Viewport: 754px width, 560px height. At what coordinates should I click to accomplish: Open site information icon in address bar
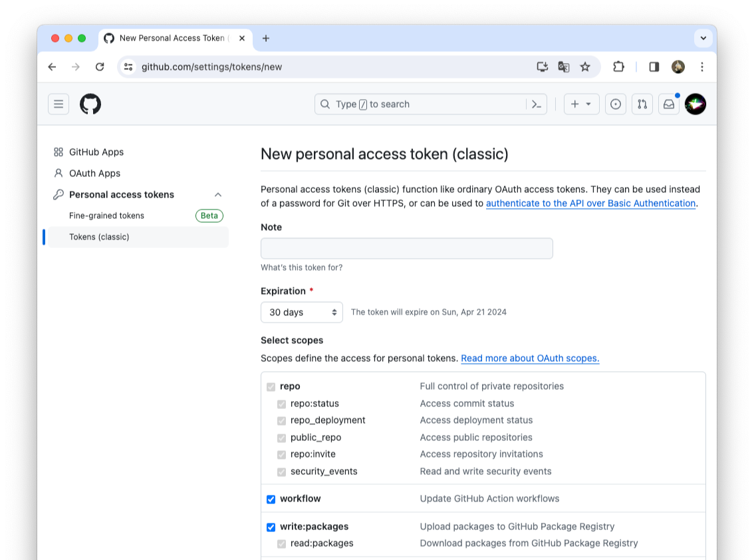coord(128,67)
